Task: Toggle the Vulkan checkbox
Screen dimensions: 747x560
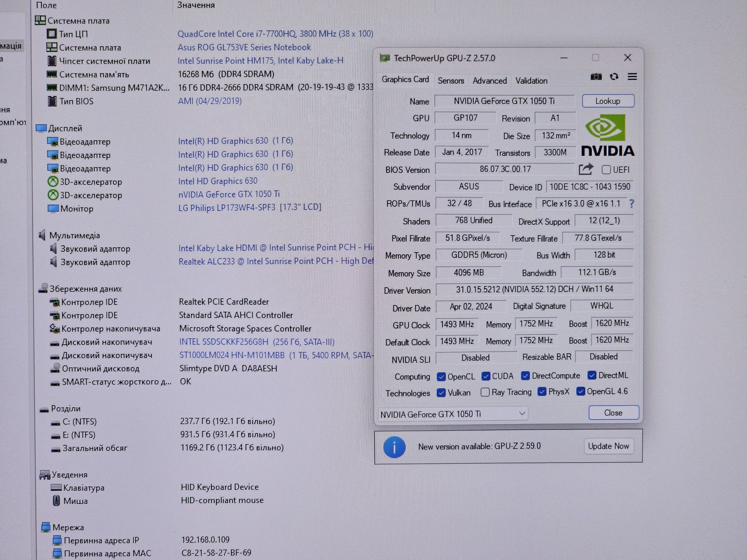Action: pos(441,393)
